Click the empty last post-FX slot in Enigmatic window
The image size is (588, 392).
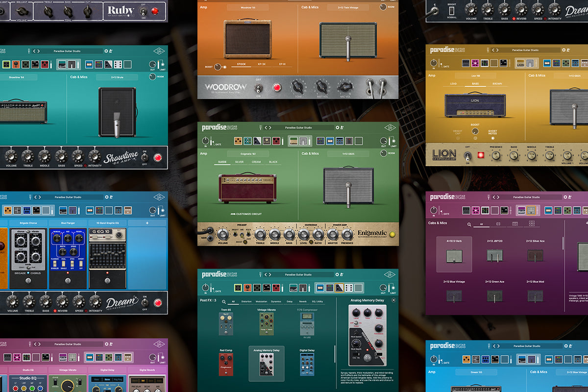pos(358,141)
